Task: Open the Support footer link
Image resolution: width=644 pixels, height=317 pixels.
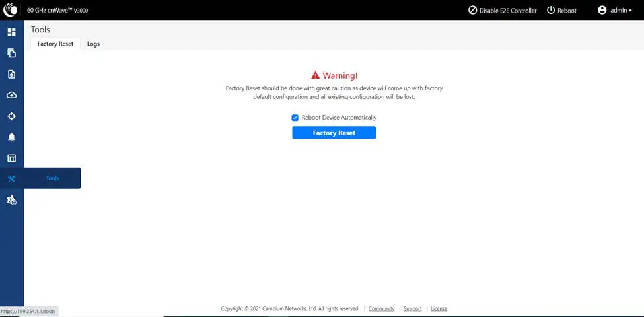Action: click(413, 309)
